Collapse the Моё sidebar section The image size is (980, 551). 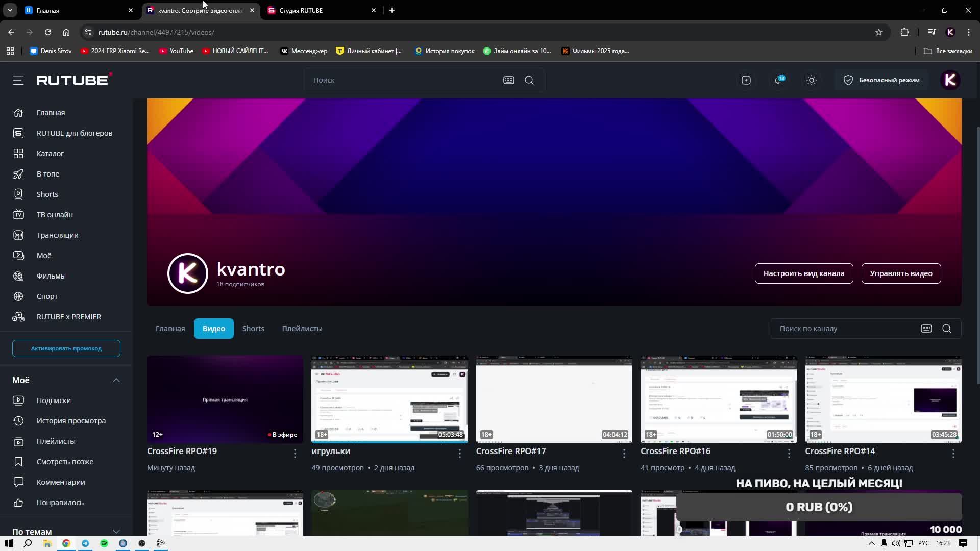click(116, 380)
